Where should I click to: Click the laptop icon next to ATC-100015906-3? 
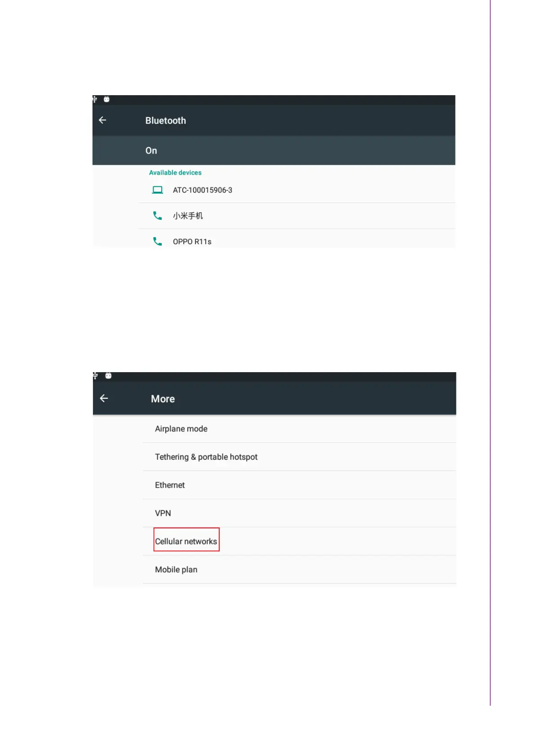pos(157,190)
